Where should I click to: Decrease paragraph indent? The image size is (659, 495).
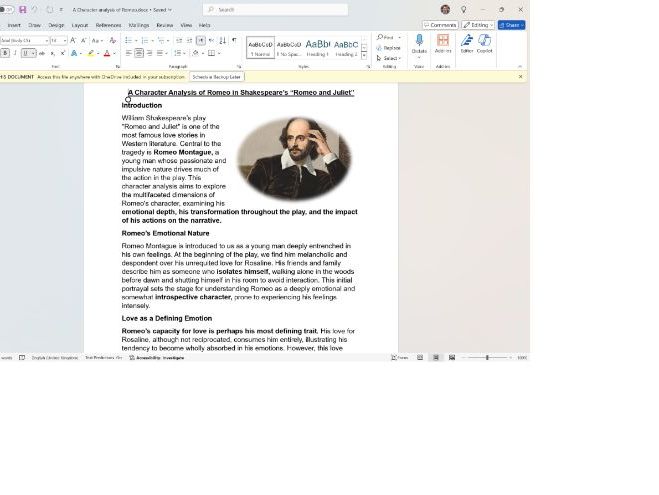[x=179, y=40]
